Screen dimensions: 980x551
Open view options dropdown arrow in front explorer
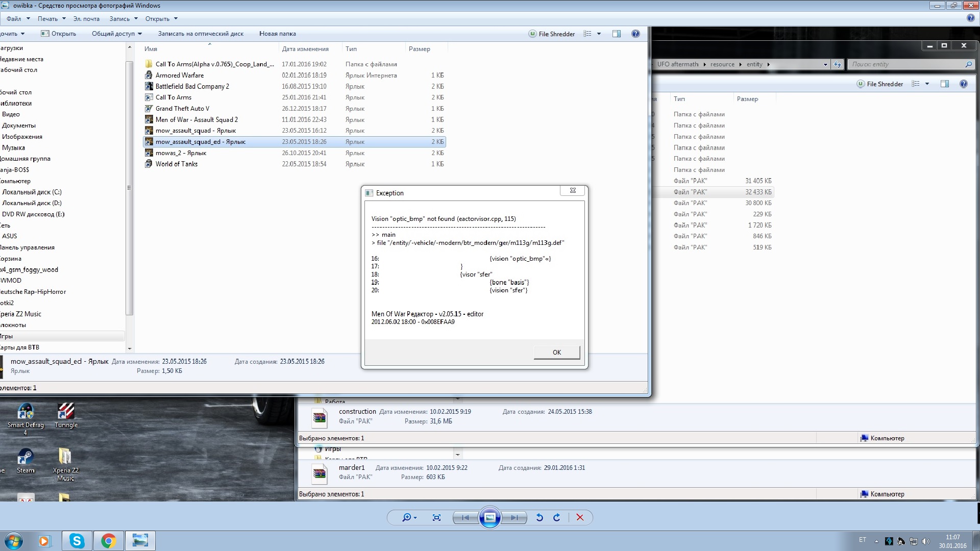pyautogui.click(x=599, y=34)
